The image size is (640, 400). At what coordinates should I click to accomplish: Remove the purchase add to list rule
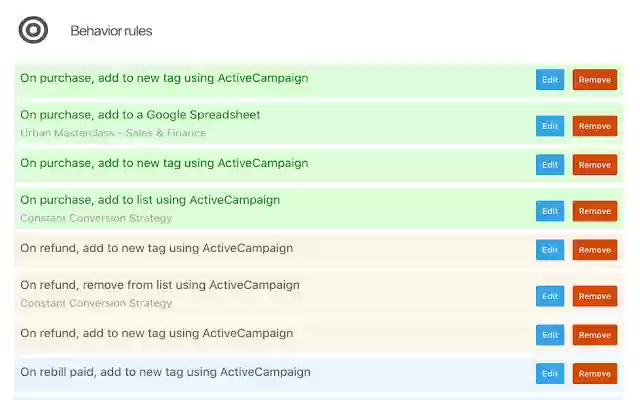(594, 211)
